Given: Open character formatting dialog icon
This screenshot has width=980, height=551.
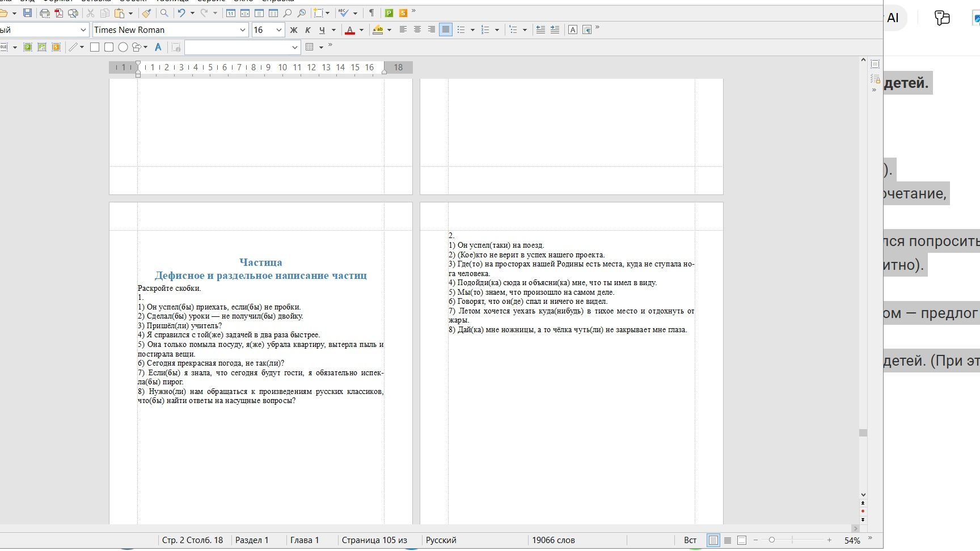Looking at the screenshot, I should tap(573, 29).
